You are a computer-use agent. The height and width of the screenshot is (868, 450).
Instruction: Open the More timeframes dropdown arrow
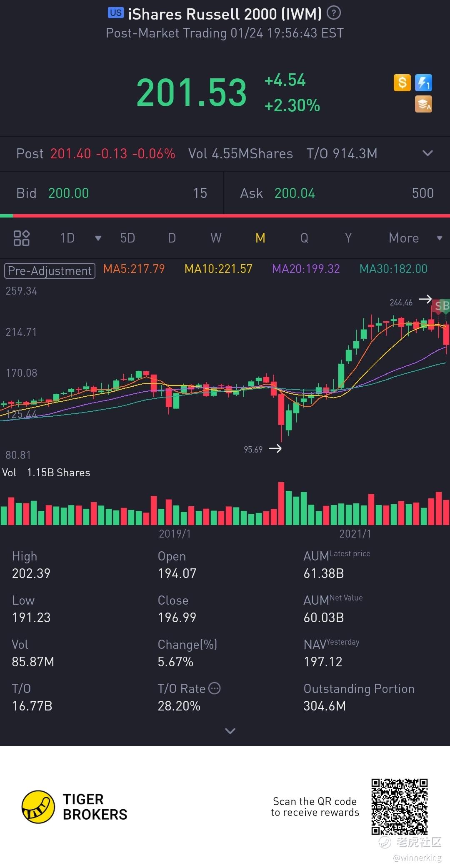coord(439,238)
